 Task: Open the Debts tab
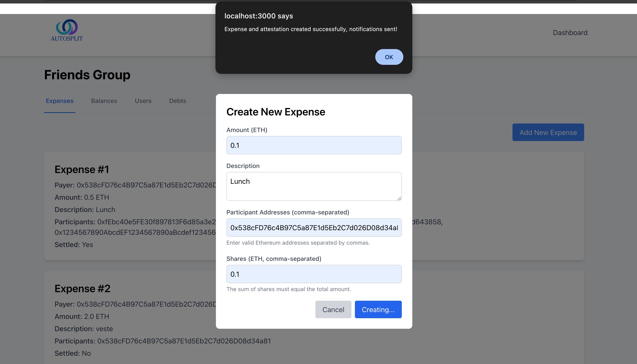pos(178,101)
